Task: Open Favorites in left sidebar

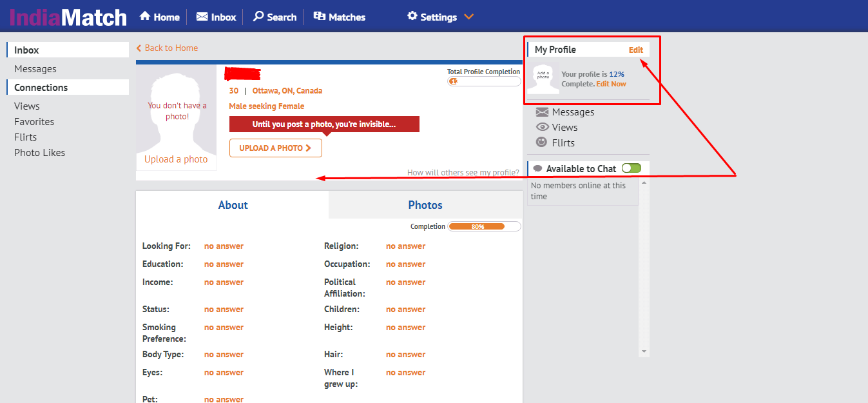Action: click(x=34, y=122)
